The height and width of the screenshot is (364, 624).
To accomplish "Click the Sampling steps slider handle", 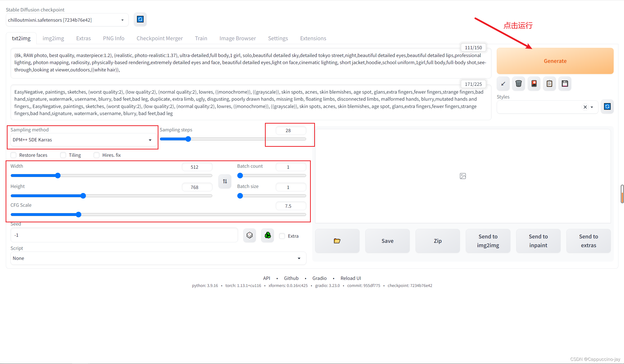I will [188, 139].
